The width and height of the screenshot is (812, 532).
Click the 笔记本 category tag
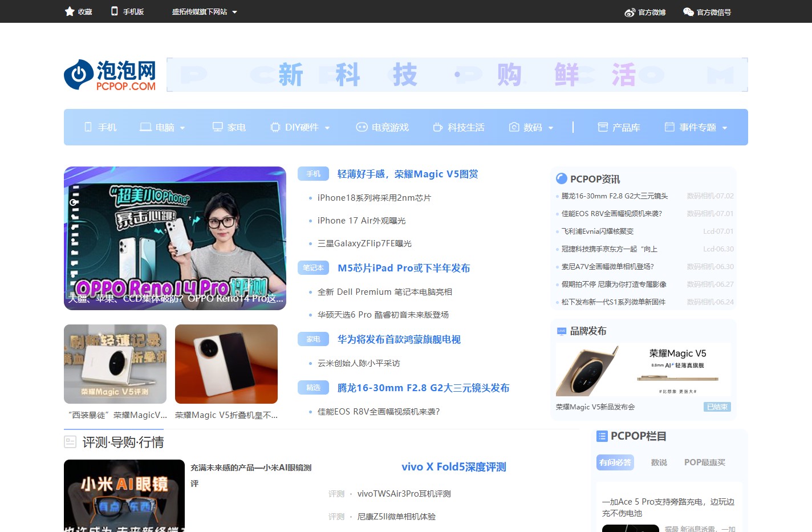click(x=314, y=268)
